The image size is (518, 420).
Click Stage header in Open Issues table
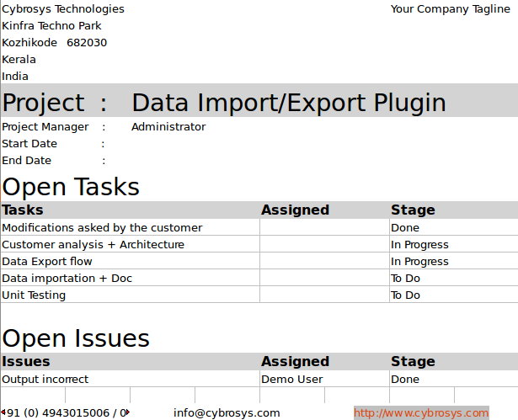413,362
